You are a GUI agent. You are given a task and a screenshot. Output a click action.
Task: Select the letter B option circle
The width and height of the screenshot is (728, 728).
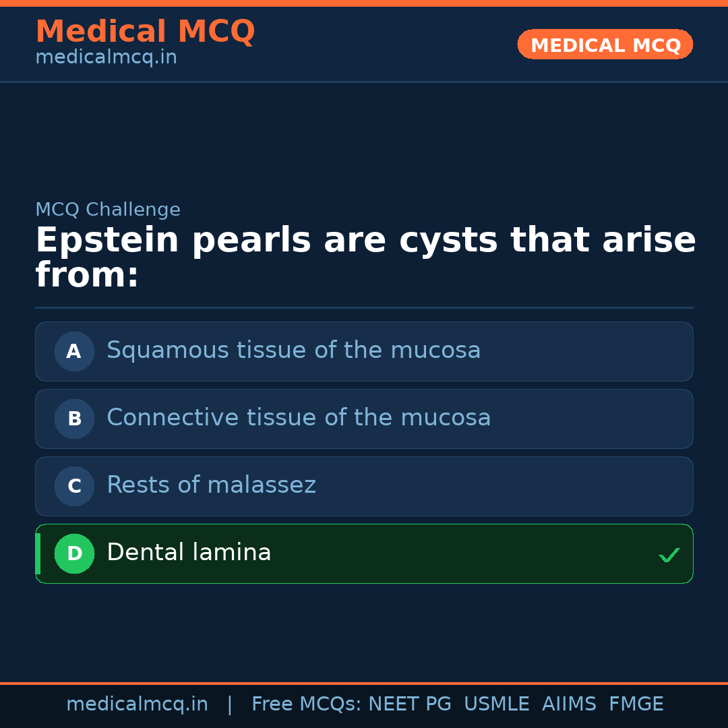click(x=74, y=419)
